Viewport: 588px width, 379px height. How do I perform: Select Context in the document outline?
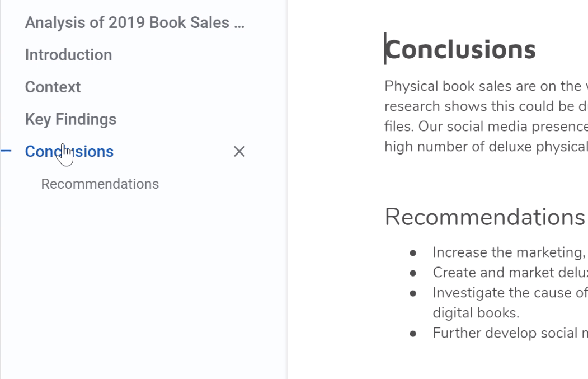pos(53,87)
